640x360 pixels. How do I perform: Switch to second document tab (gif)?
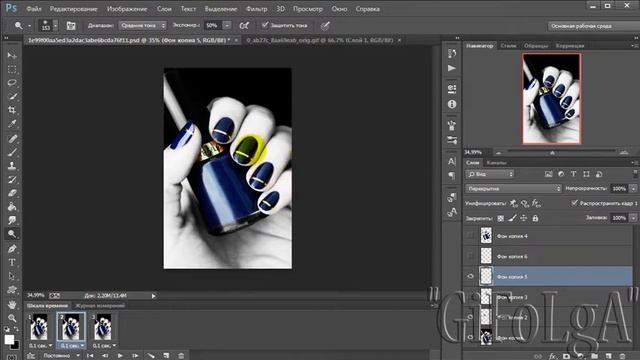(x=319, y=40)
